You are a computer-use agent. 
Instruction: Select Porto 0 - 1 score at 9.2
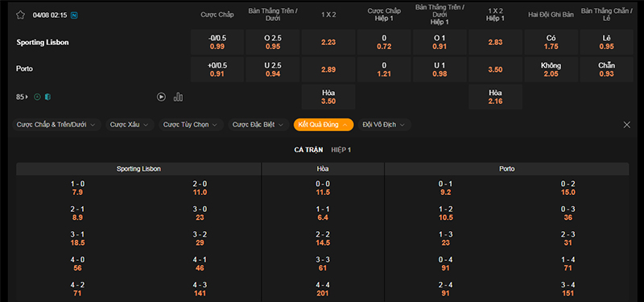(445, 188)
